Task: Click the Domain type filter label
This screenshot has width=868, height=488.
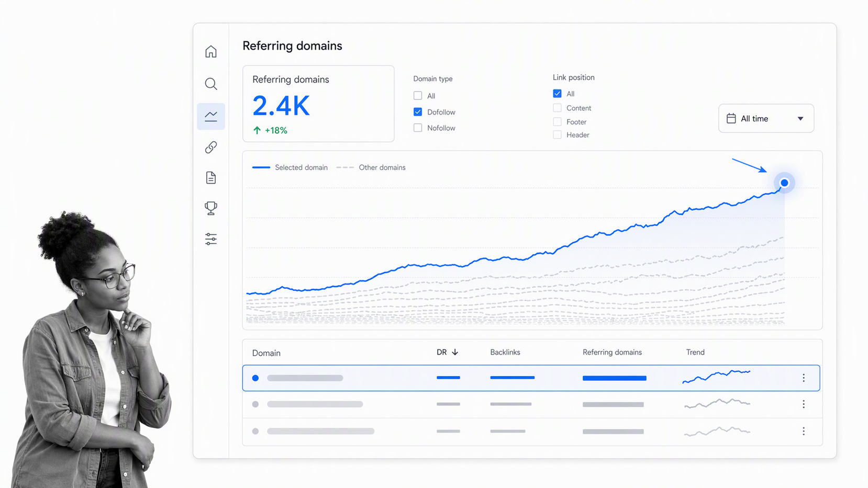Action: click(x=433, y=79)
